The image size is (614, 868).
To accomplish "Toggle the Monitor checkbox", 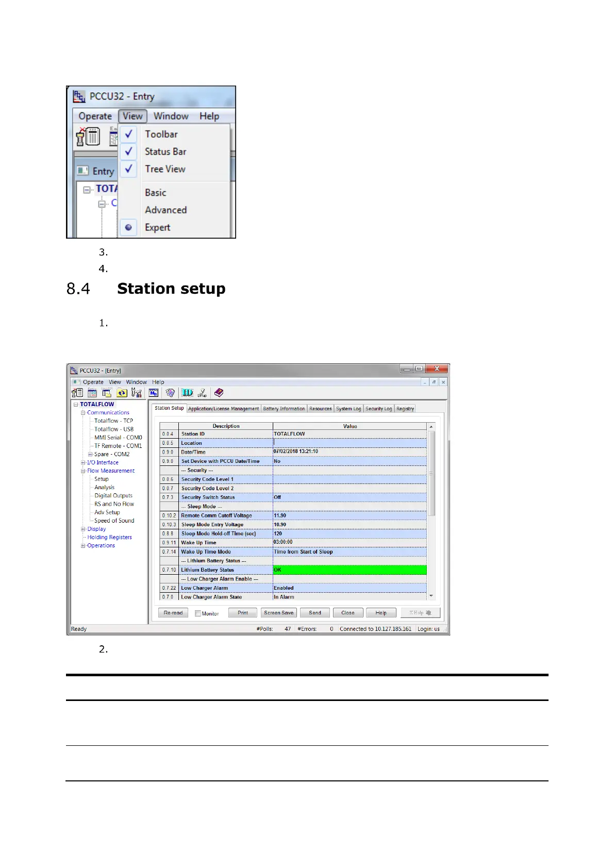I will (198, 613).
